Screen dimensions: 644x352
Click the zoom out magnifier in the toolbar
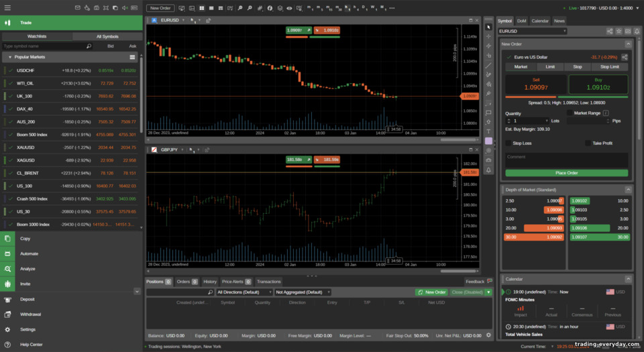click(x=250, y=8)
